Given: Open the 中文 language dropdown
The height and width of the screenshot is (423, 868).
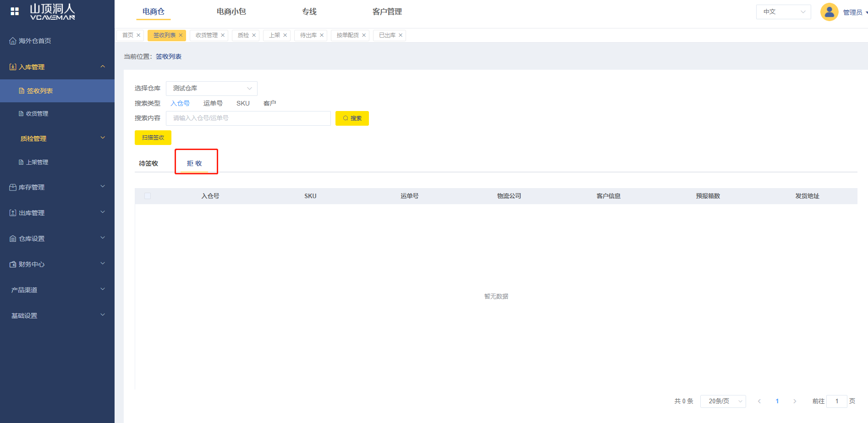Looking at the screenshot, I should click(783, 12).
